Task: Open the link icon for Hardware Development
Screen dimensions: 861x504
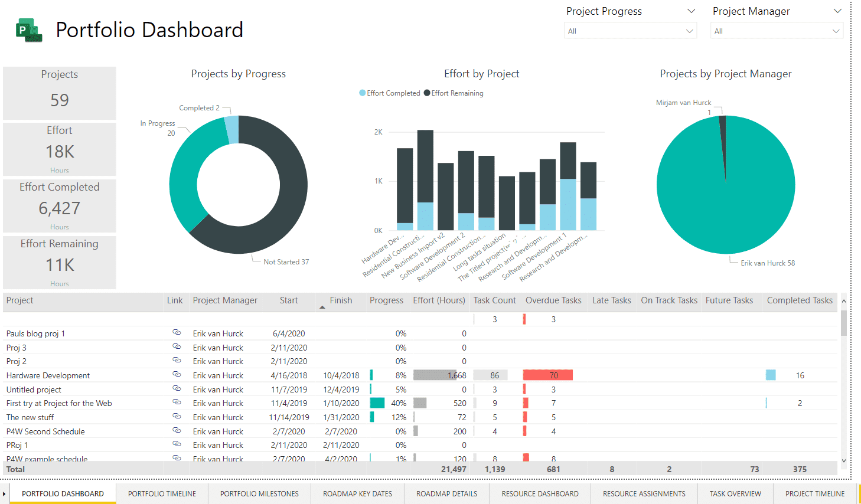Action: tap(176, 374)
